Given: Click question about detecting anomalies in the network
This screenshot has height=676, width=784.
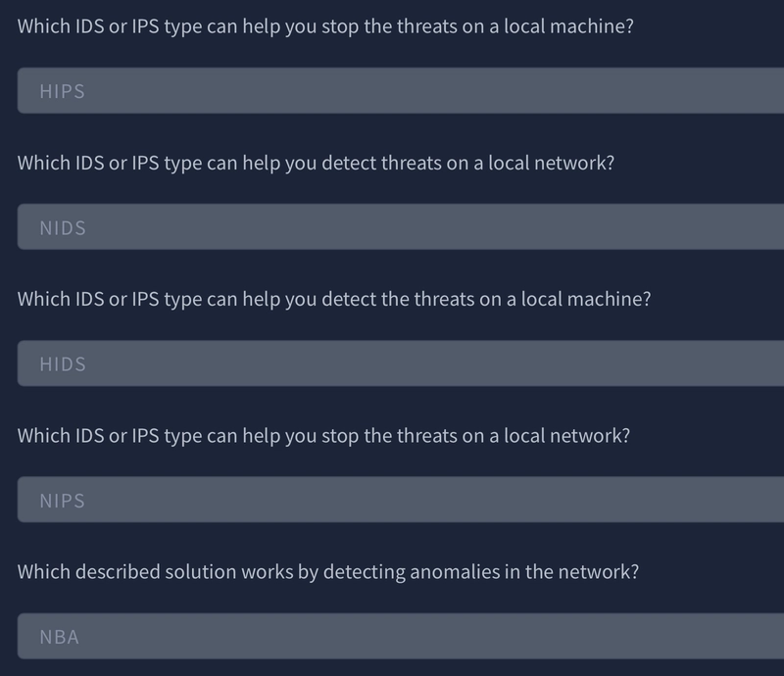Looking at the screenshot, I should 328,572.
